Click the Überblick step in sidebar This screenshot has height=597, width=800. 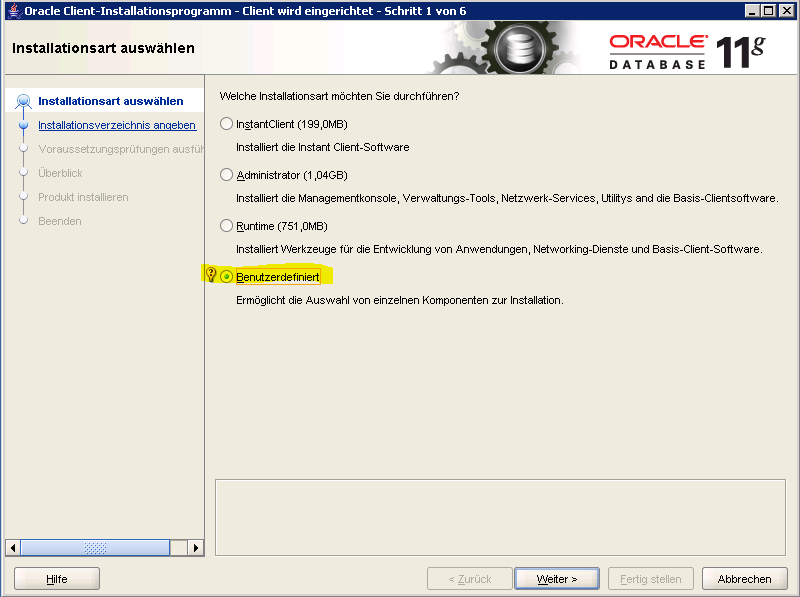(x=60, y=173)
